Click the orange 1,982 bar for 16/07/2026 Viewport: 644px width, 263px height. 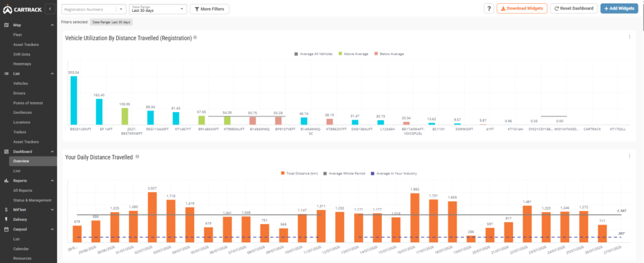pos(415,218)
